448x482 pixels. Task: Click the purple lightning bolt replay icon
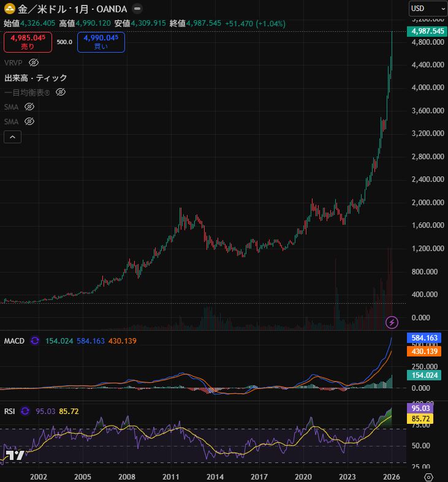pyautogui.click(x=392, y=322)
